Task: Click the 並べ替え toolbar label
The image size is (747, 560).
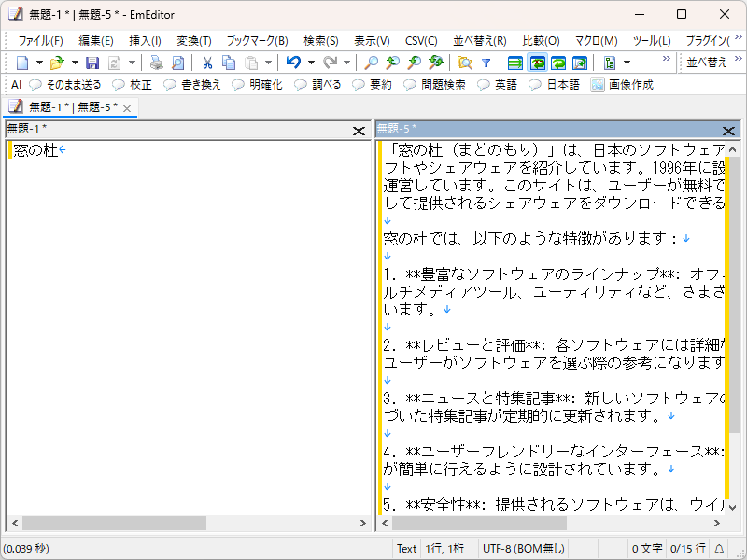Action: (x=707, y=63)
